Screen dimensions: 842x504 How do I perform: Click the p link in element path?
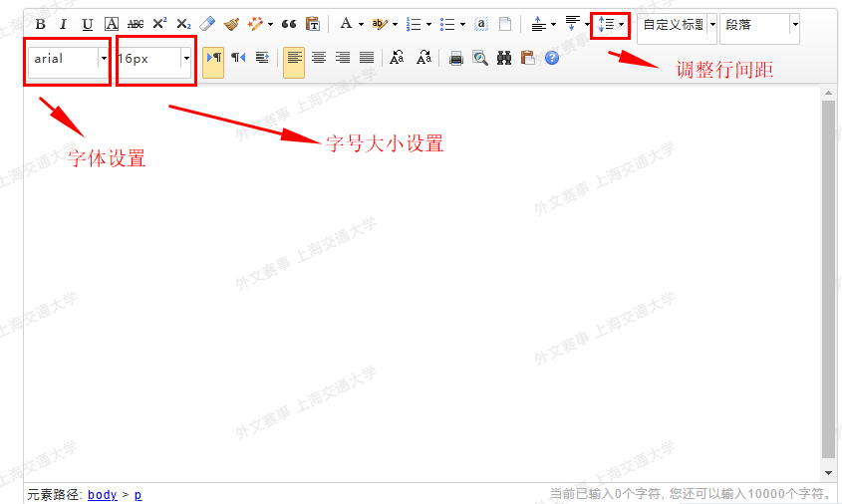pos(138,494)
